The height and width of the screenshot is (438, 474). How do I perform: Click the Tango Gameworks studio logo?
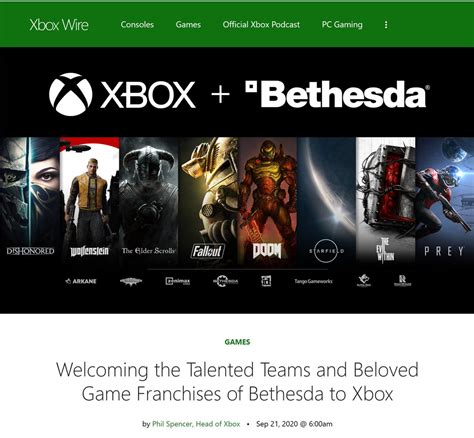coord(313,281)
